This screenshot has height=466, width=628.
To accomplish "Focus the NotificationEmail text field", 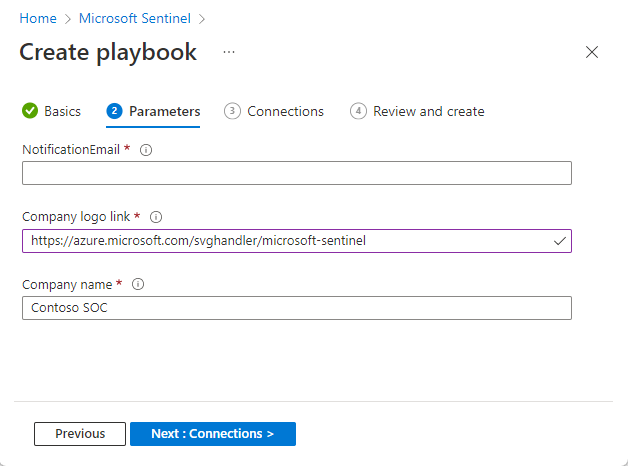I will tap(296, 174).
